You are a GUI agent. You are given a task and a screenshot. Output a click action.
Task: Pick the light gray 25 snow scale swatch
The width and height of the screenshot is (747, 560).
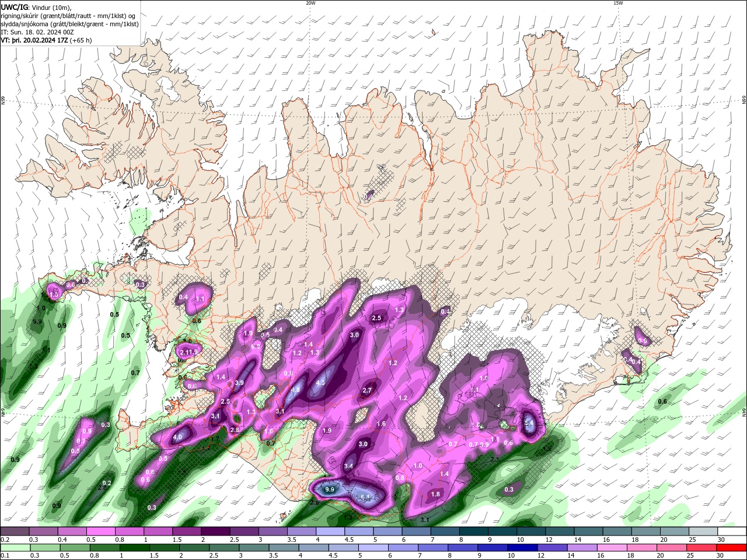click(703, 531)
